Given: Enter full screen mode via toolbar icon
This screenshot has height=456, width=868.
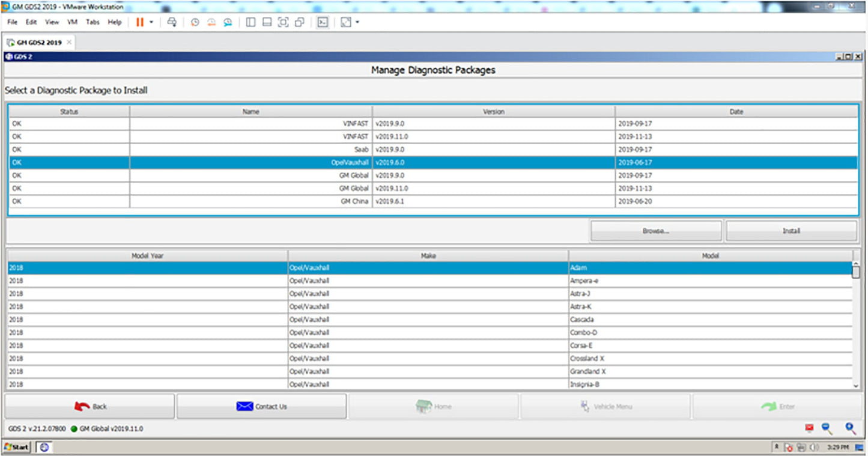Looking at the screenshot, I should pos(283,22).
